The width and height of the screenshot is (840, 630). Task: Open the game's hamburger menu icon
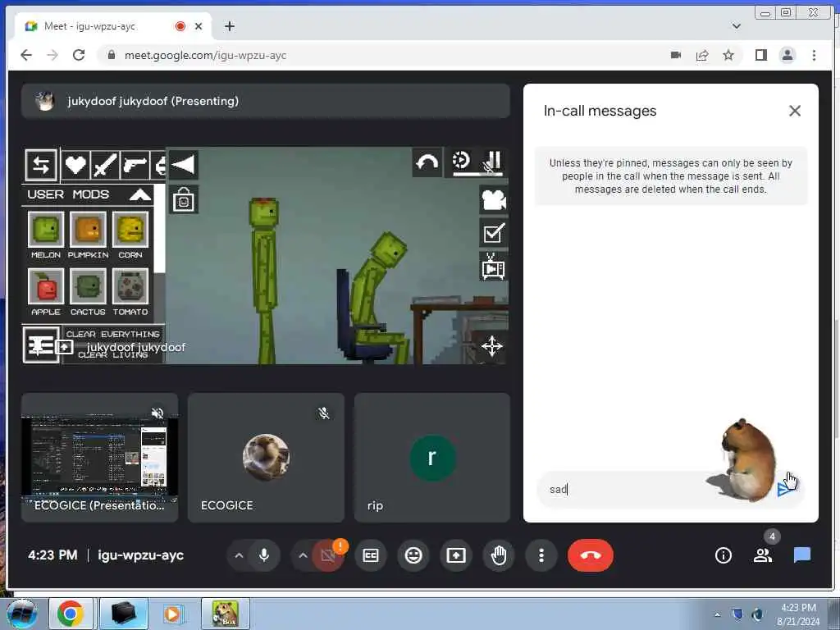click(41, 345)
